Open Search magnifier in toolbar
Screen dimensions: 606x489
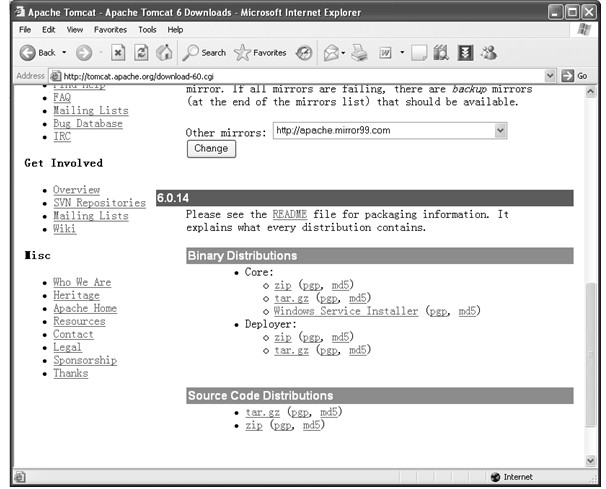pyautogui.click(x=190, y=53)
